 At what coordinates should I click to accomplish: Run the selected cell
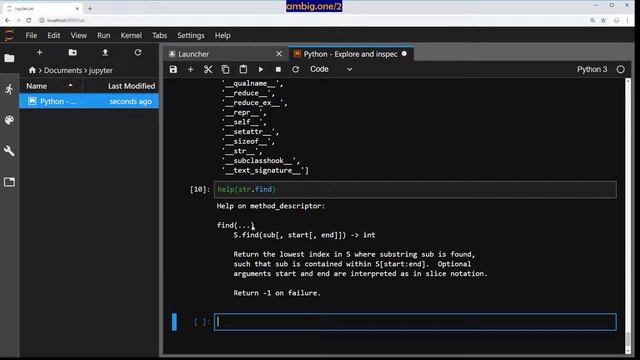click(260, 69)
